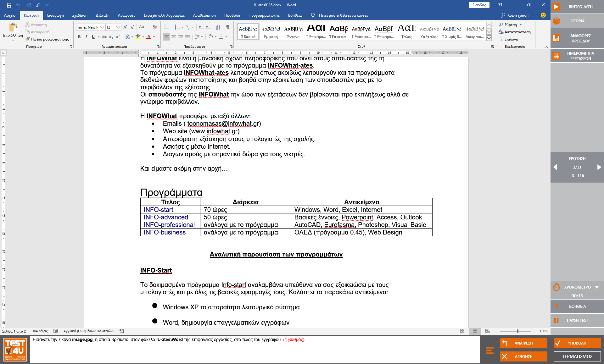
Task: Apply the superscript x² icon
Action: [x=118, y=37]
